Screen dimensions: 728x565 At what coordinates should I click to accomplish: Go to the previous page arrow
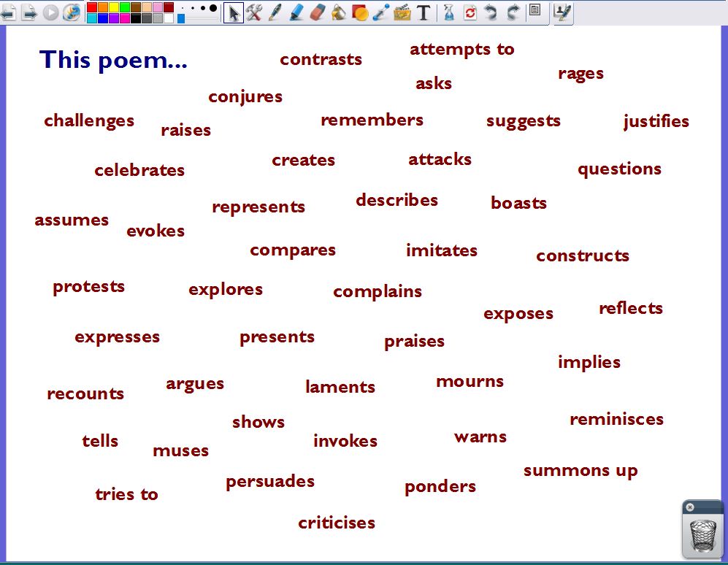pos(8,12)
